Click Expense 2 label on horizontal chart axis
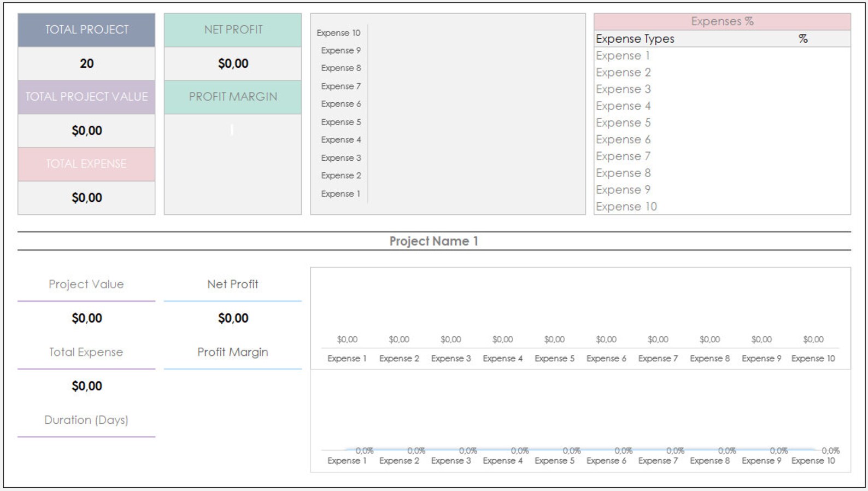 (x=341, y=176)
